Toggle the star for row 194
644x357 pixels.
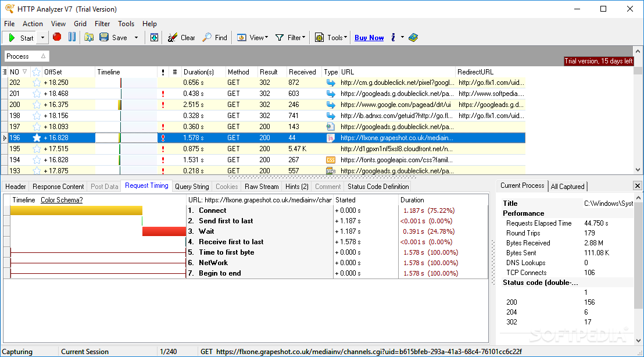(37, 160)
